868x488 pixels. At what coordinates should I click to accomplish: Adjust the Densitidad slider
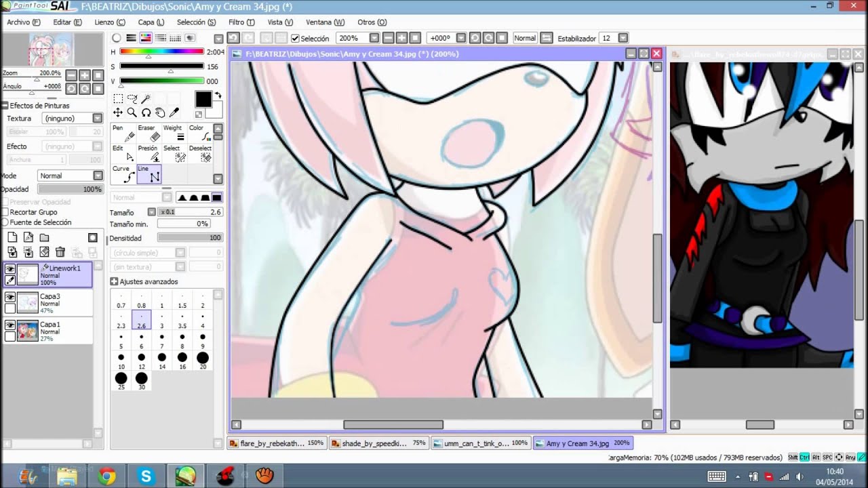click(x=190, y=238)
